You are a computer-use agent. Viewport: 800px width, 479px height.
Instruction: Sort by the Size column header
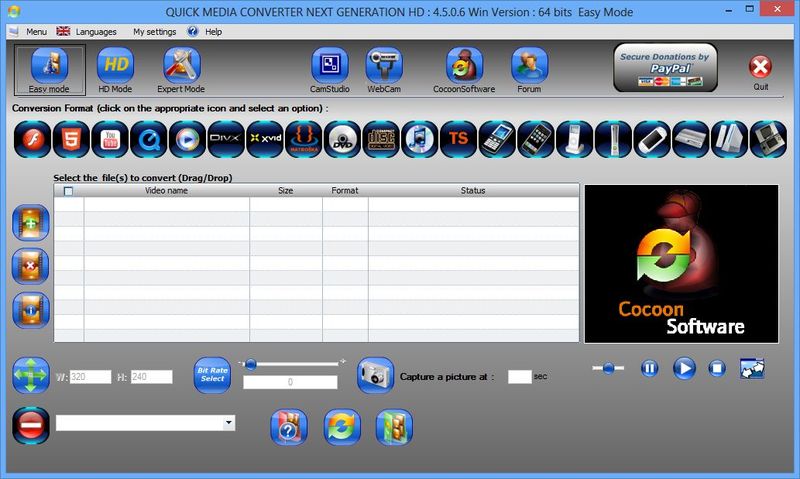click(286, 190)
